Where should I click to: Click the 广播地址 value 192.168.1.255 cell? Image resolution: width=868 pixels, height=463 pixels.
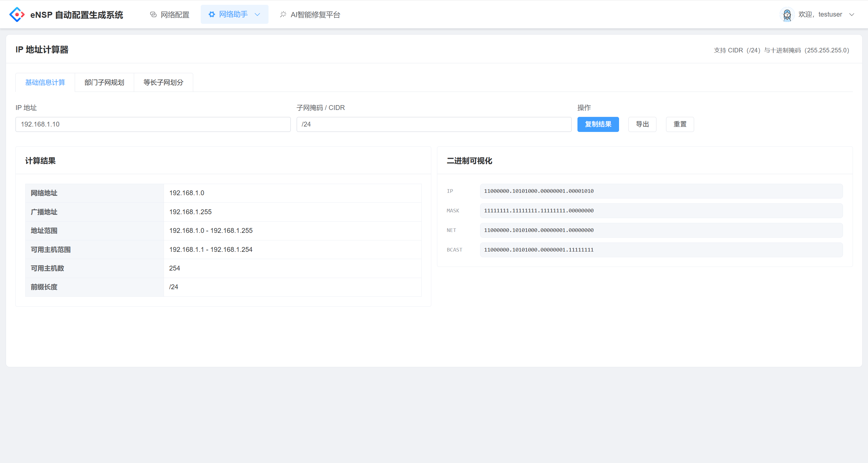(x=292, y=212)
